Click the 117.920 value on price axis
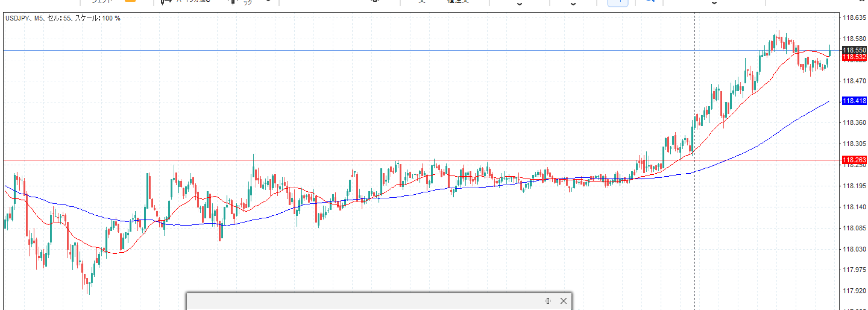868x310 pixels. (x=854, y=291)
